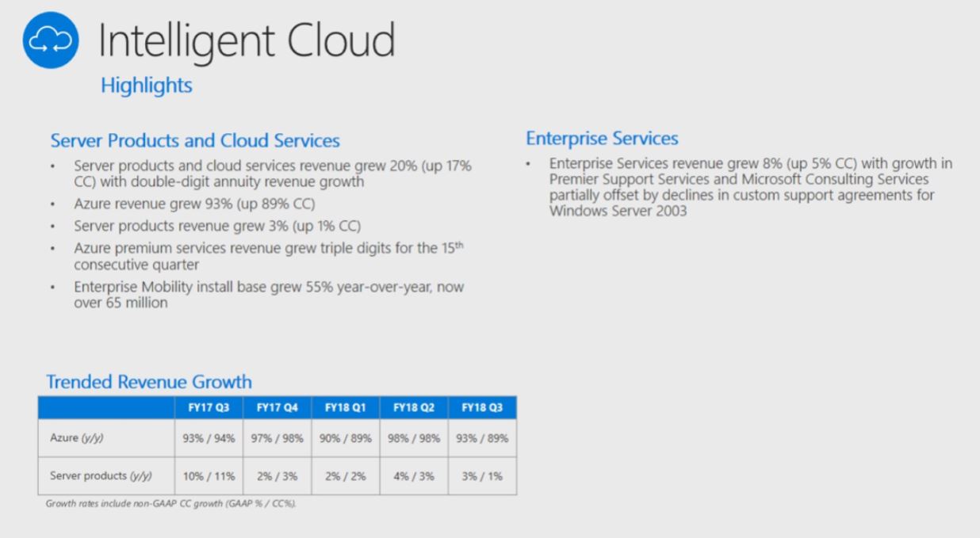Click the Server products (y/y) row label

tap(100, 476)
